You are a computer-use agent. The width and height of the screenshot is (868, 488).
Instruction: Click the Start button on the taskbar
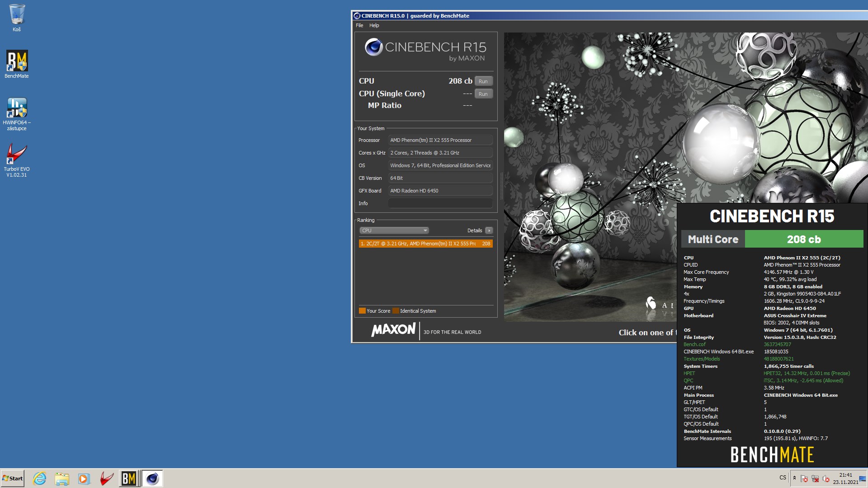(x=13, y=479)
